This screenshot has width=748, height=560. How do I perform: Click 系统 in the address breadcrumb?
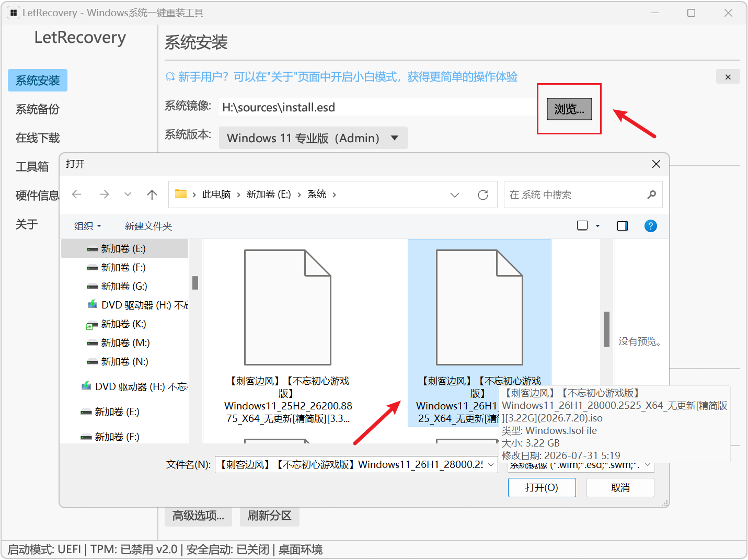317,195
